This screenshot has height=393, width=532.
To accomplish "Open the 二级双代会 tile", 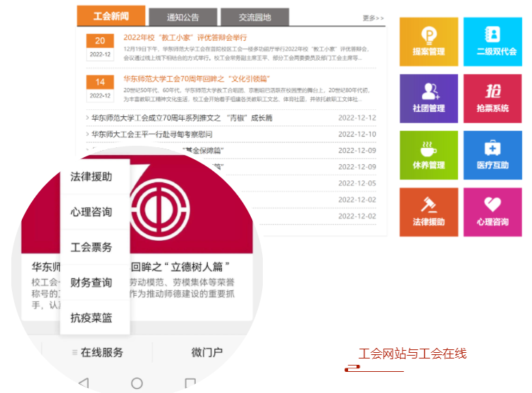I will [493, 42].
